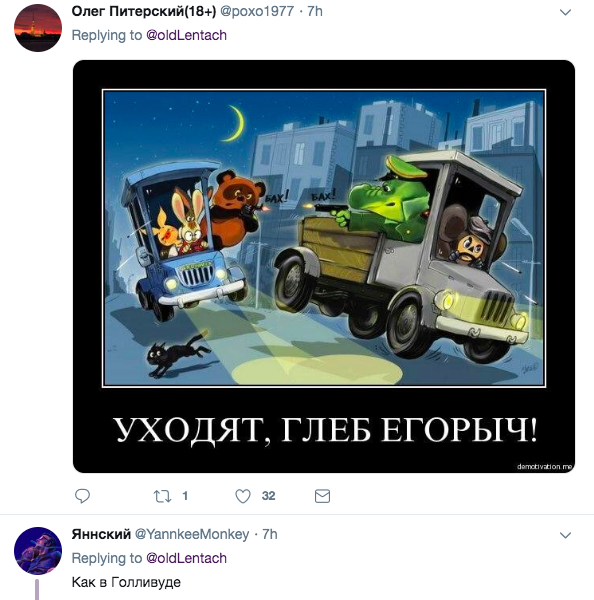Click the like count 32
This screenshot has width=594, height=600.
[268, 496]
